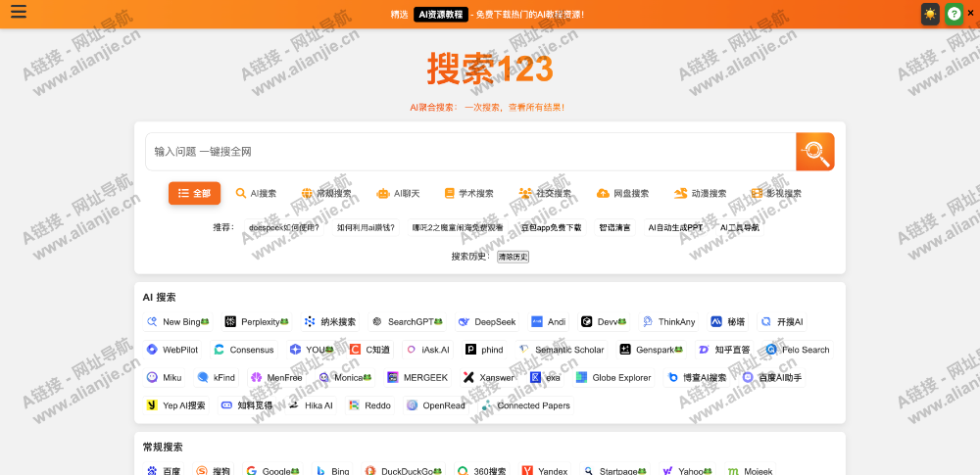Open the hamburger menu icon
This screenshot has width=980, height=475.
19,11
